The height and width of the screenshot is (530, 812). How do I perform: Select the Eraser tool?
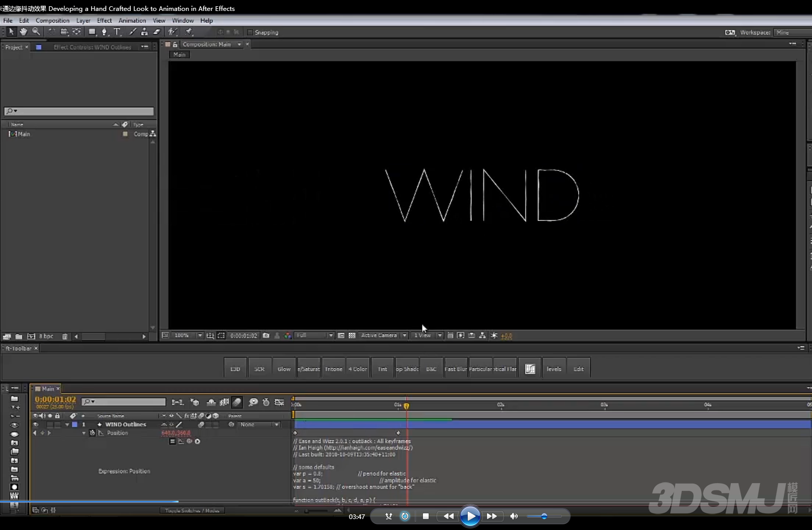coord(157,32)
